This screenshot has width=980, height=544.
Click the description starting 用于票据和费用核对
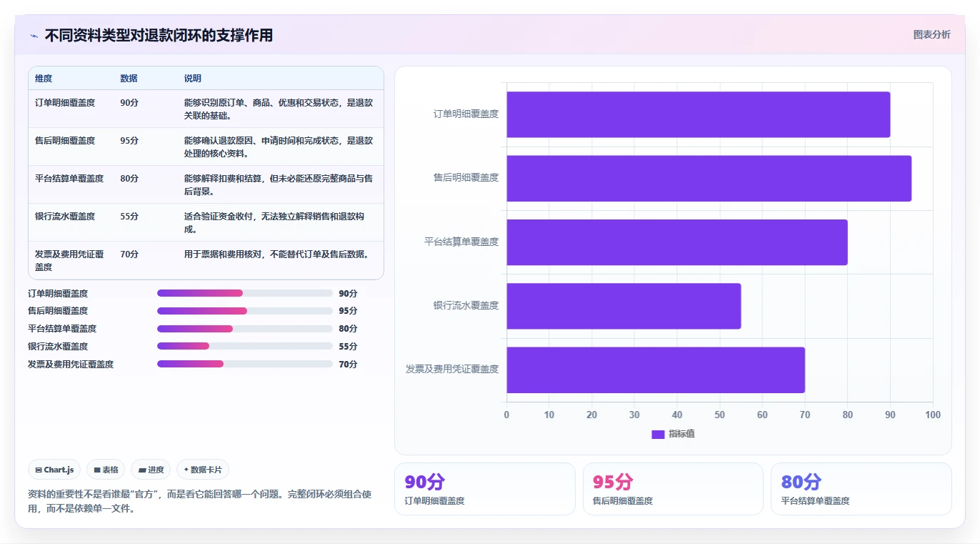click(x=276, y=254)
